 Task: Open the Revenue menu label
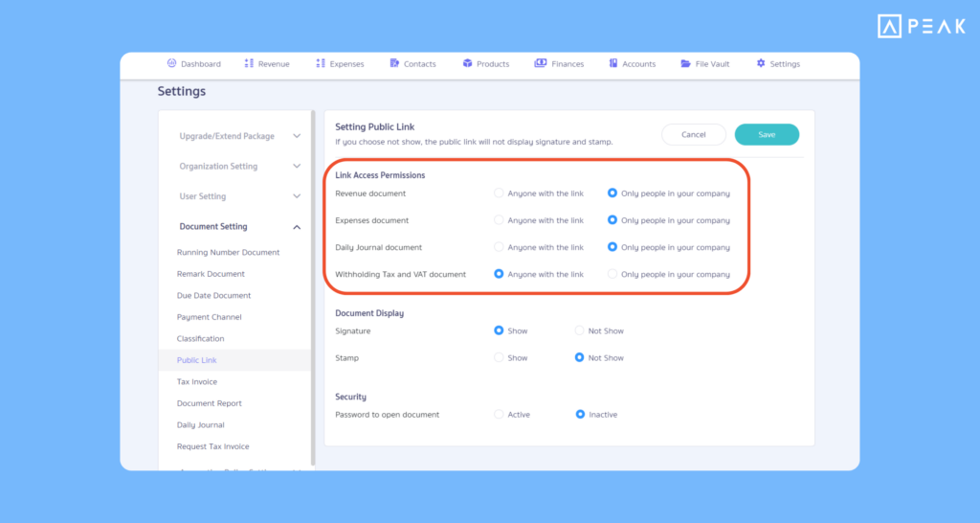point(274,64)
